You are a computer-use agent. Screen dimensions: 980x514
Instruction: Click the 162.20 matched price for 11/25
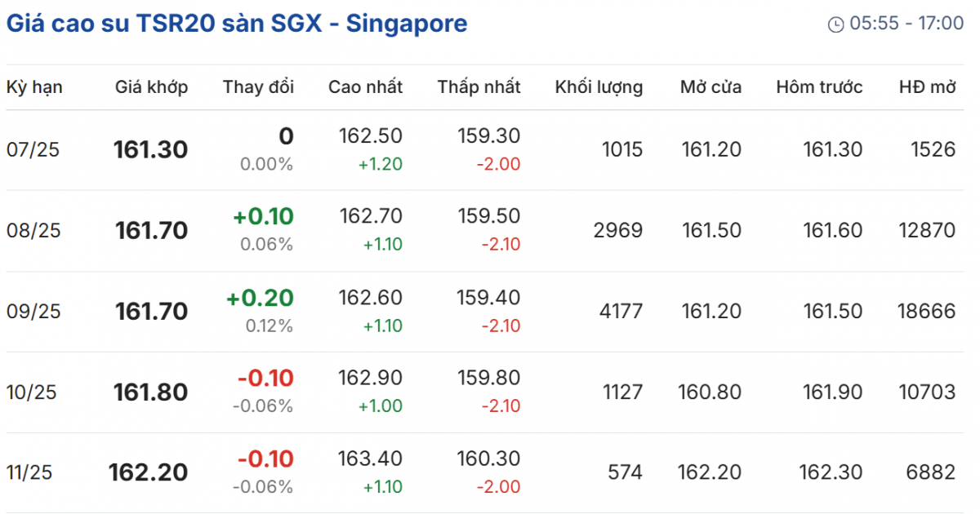point(148,472)
